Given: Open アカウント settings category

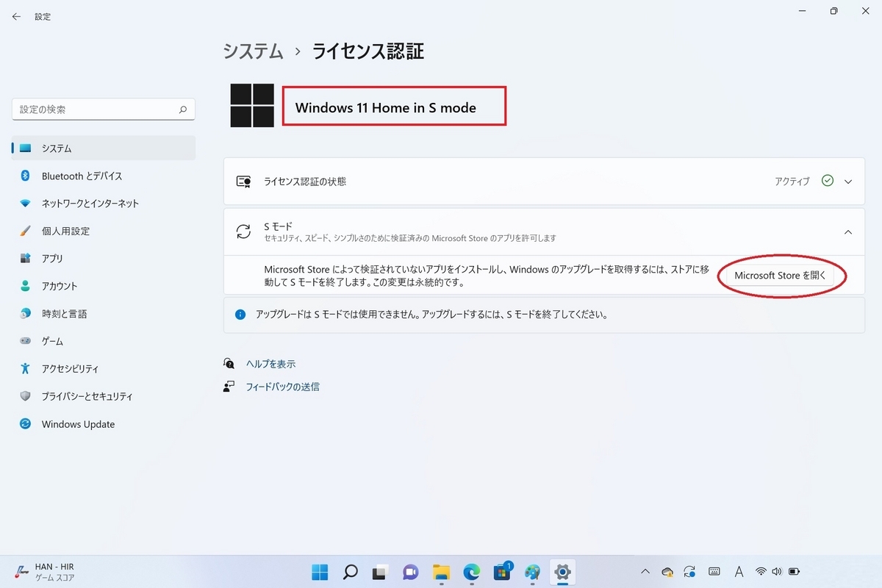Looking at the screenshot, I should (x=104, y=286).
